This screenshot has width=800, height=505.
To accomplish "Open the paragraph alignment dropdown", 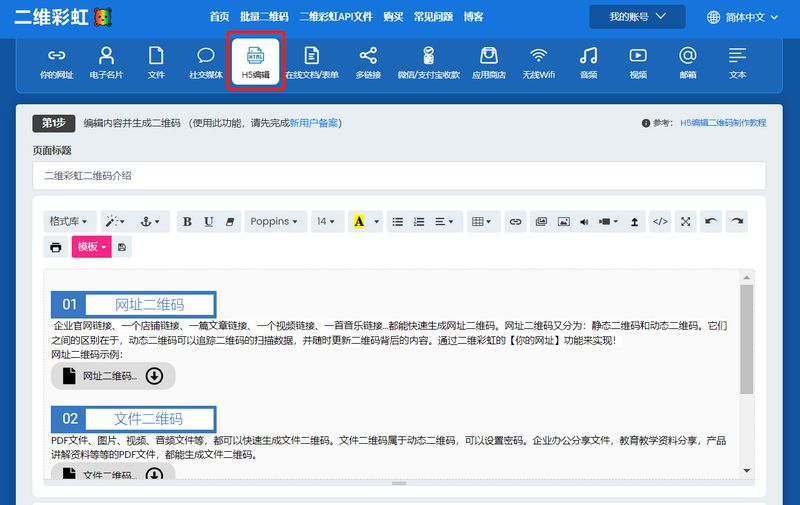I will click(445, 221).
